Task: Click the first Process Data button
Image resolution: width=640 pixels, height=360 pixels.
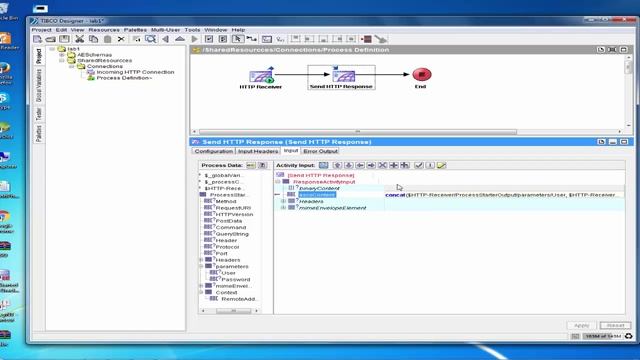Action: [251, 165]
